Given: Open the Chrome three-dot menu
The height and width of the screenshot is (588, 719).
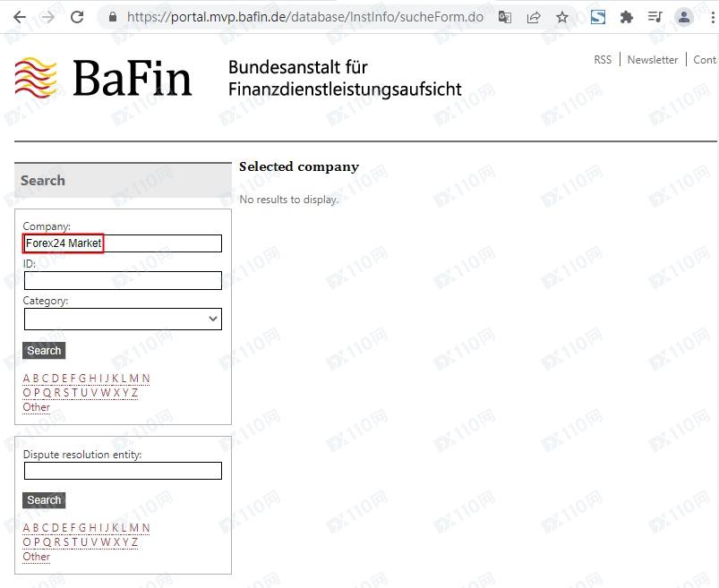Looking at the screenshot, I should point(712,17).
